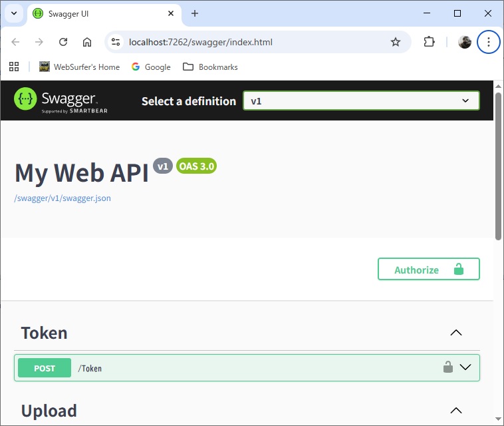Maximize the browser window
Image resolution: width=504 pixels, height=426 pixels.
[457, 13]
